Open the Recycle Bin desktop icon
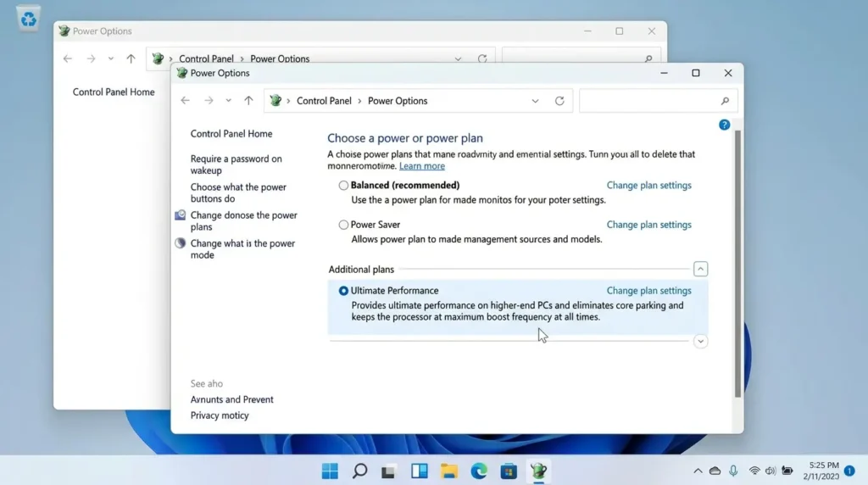The height and width of the screenshot is (485, 868). click(28, 20)
